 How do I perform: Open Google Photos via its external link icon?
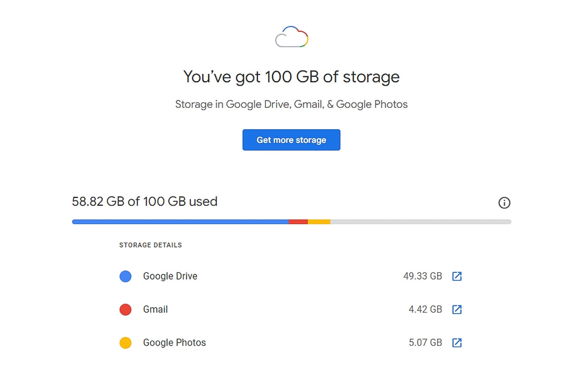click(457, 342)
